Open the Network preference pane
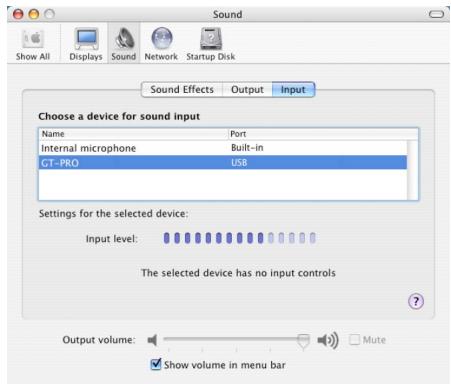The height and width of the screenshot is (384, 451). click(161, 45)
